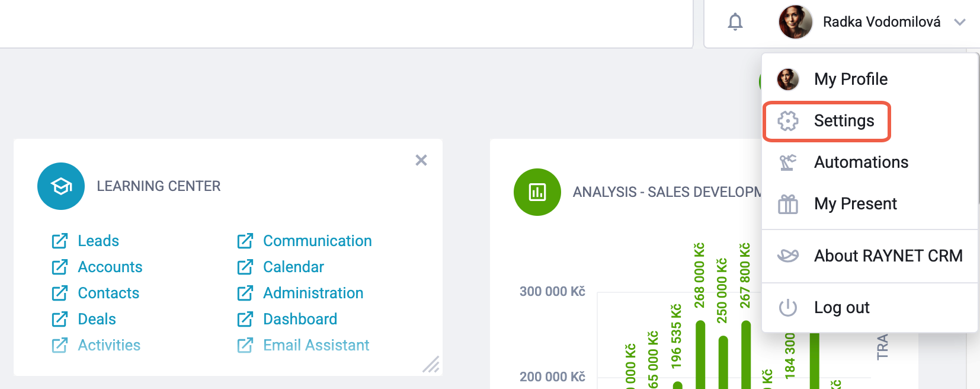This screenshot has height=389, width=980.
Task: Close the Learning Center panel
Action: (421, 160)
